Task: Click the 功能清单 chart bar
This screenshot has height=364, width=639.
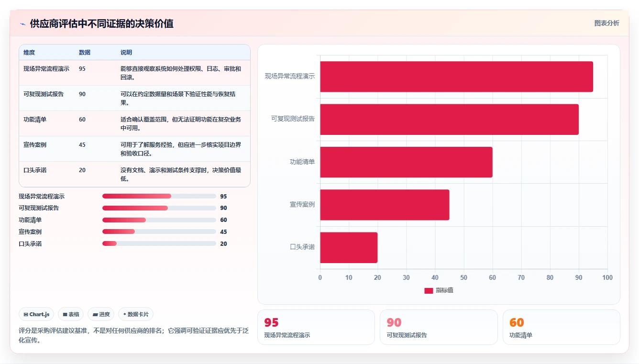Action: 406,162
